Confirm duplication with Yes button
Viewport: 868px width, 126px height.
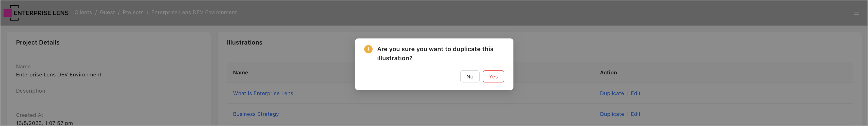[493, 77]
